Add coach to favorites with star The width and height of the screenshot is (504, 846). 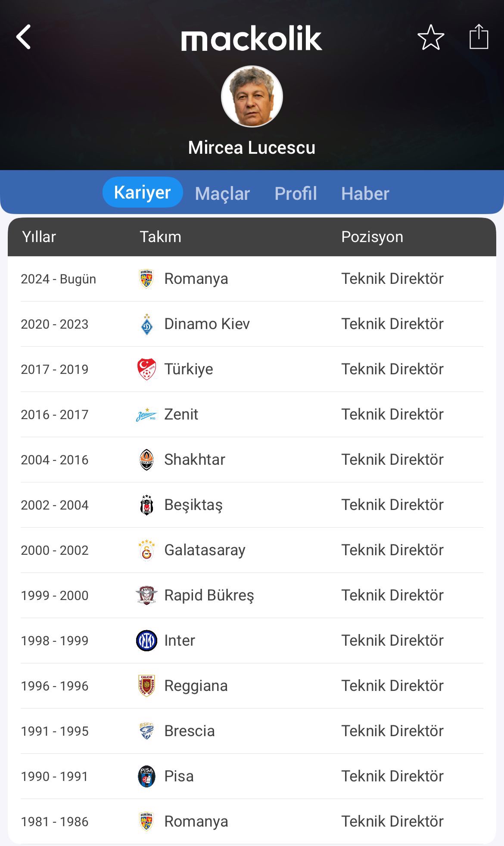point(431,37)
